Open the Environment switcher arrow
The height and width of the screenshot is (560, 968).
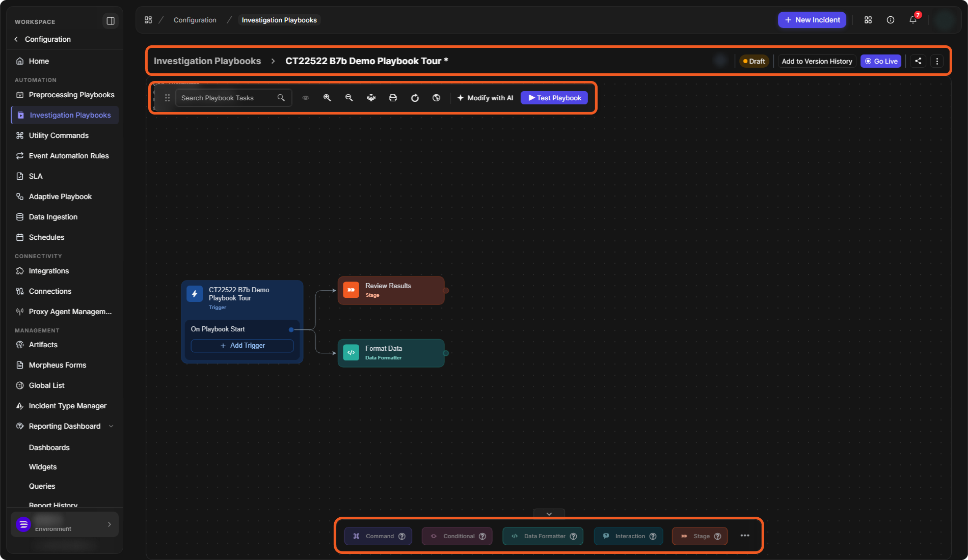(110, 524)
